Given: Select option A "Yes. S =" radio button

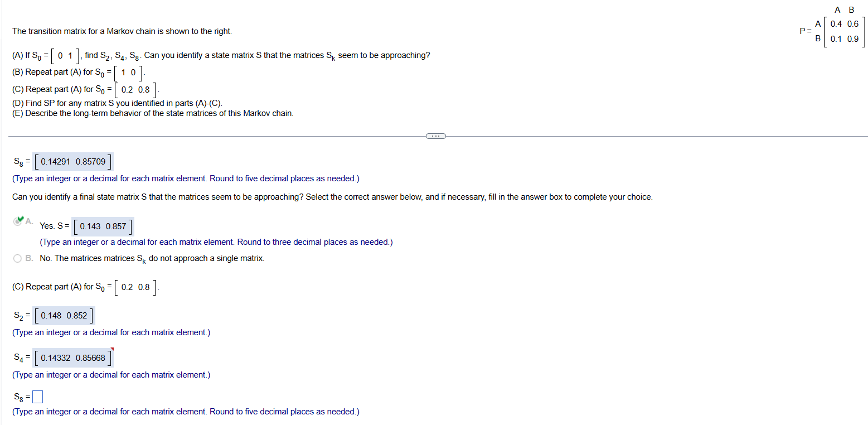Looking at the screenshot, I should [x=18, y=221].
